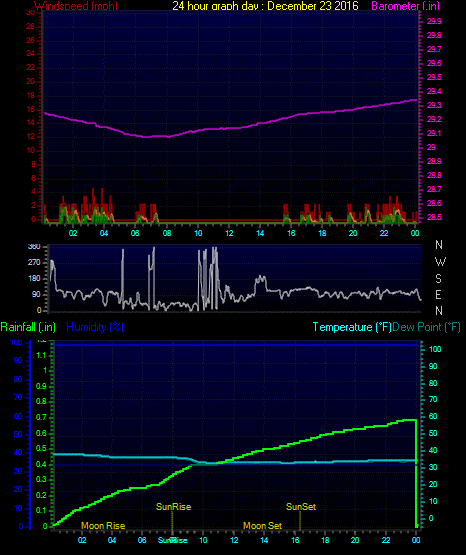Click the 24 hour graph day title

[265, 6]
